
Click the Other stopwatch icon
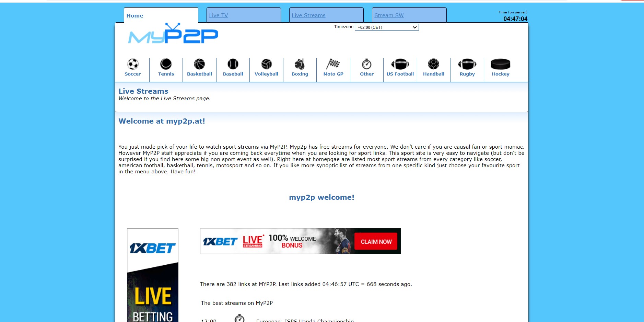tap(366, 64)
